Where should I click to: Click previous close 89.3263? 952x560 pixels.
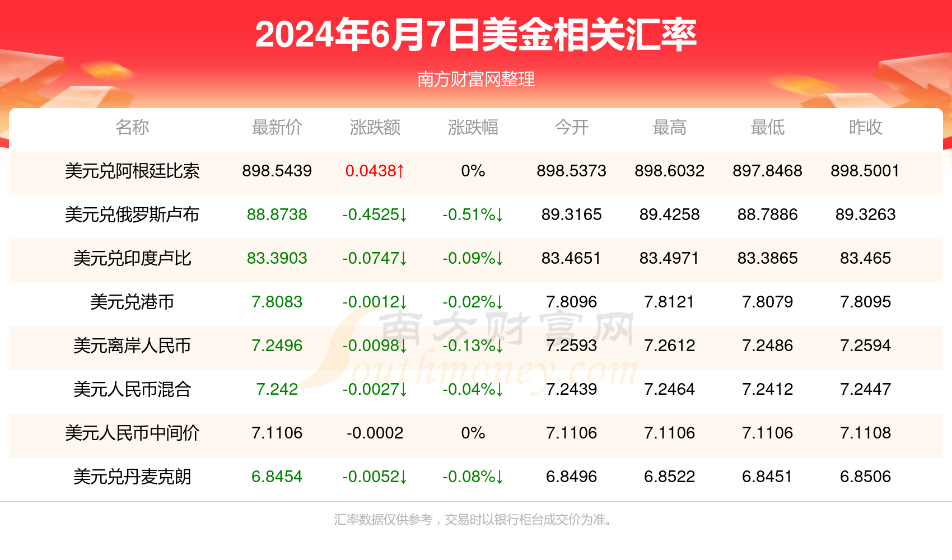click(x=865, y=214)
